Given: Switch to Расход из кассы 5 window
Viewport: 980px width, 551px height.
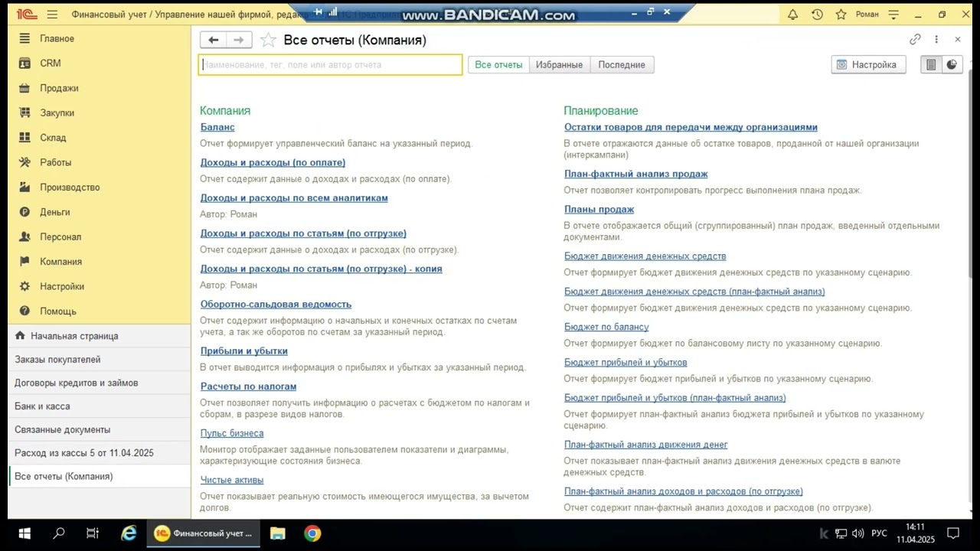Looking at the screenshot, I should point(100,453).
